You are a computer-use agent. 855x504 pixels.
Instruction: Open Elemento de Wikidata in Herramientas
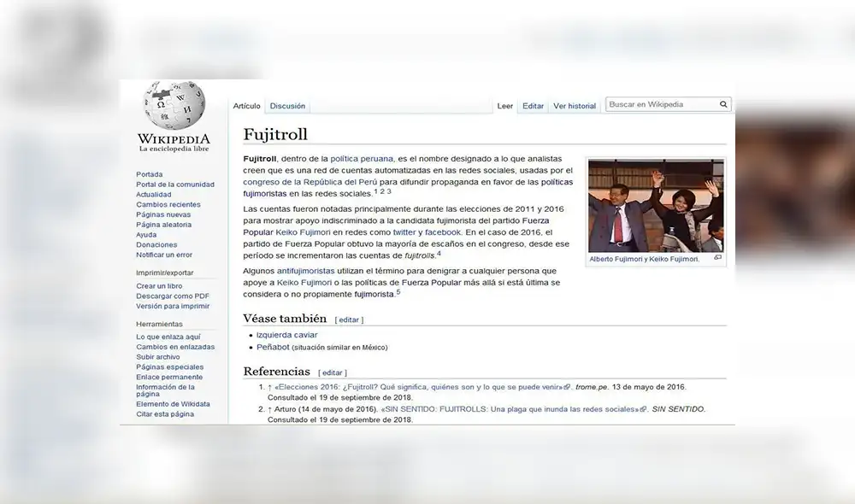pyautogui.click(x=174, y=403)
